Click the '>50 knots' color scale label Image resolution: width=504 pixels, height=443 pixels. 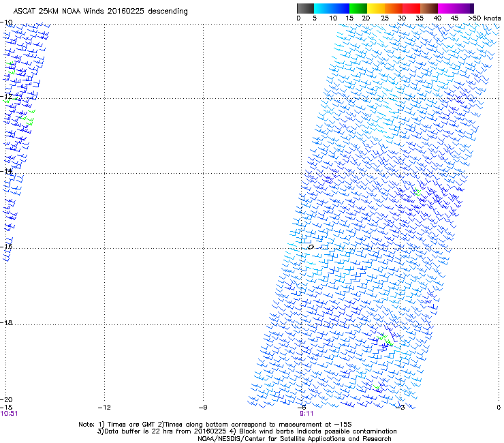click(484, 18)
